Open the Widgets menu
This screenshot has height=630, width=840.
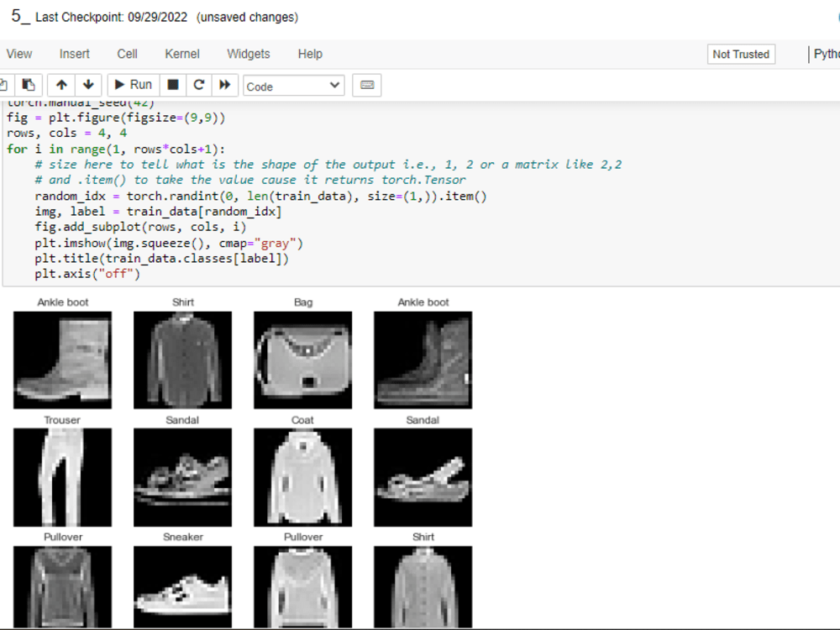[249, 54]
